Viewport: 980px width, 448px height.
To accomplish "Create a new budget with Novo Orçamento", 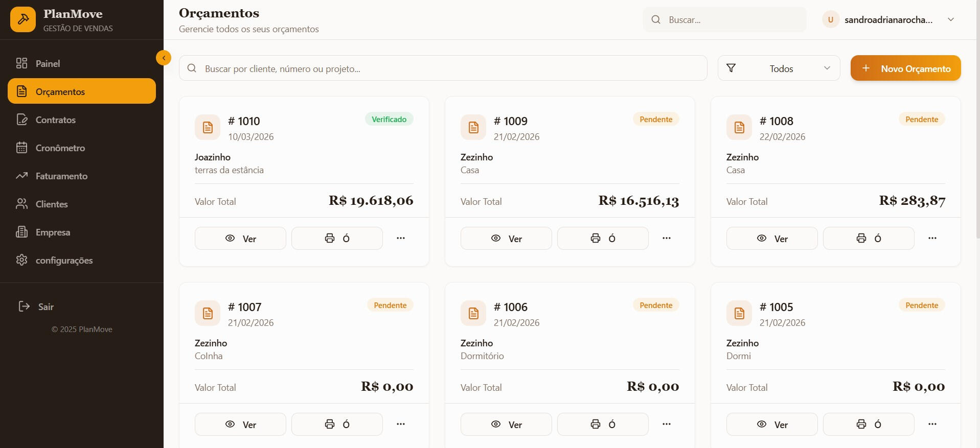I will (x=905, y=68).
